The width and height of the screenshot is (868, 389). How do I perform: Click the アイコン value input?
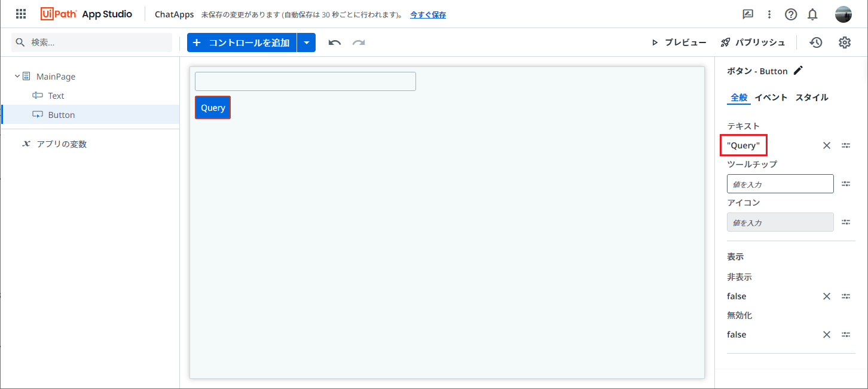point(780,222)
